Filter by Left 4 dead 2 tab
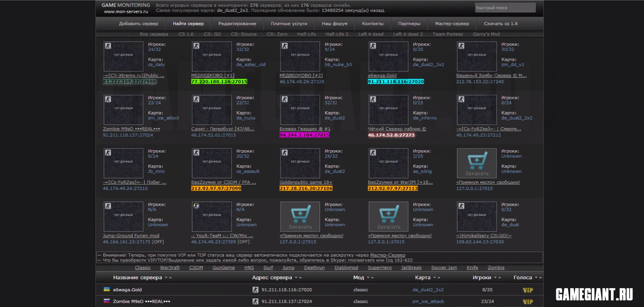Image resolution: width=644 pixels, height=307 pixels. point(408,34)
